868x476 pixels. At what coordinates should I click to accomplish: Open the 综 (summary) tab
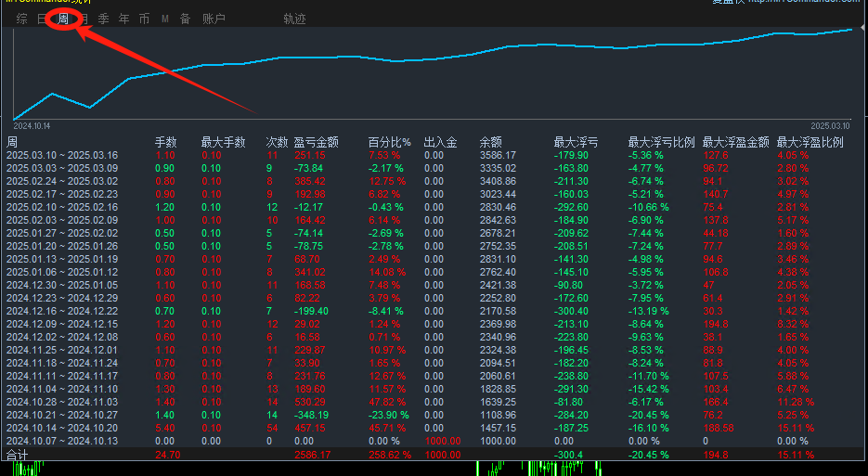pos(22,19)
